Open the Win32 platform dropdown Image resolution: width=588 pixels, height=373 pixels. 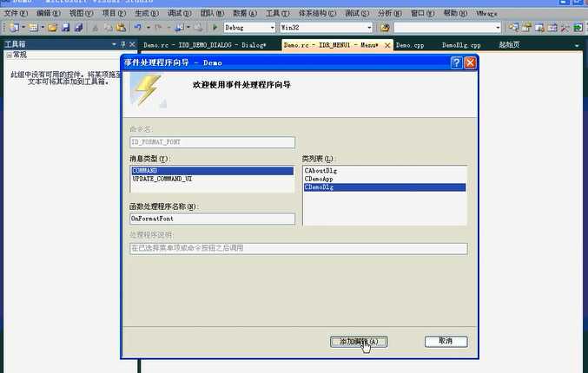coord(369,28)
